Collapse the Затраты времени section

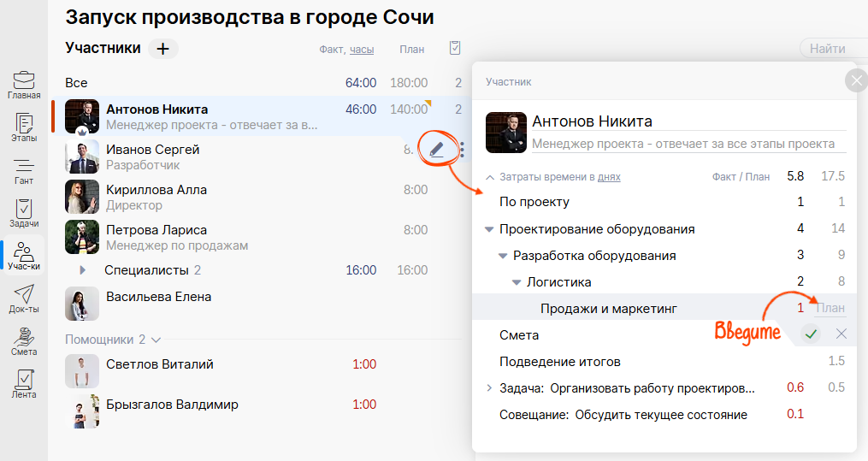(490, 177)
